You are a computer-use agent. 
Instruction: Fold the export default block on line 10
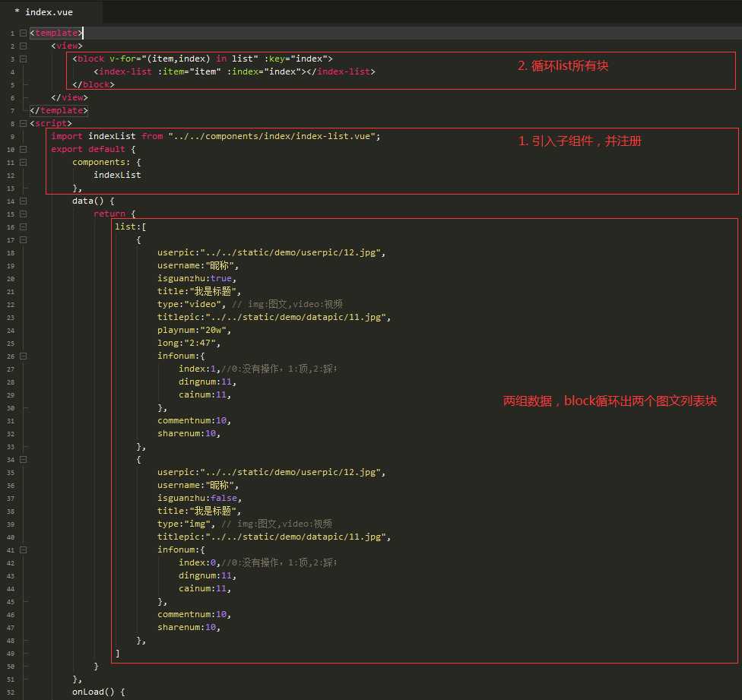point(23,150)
